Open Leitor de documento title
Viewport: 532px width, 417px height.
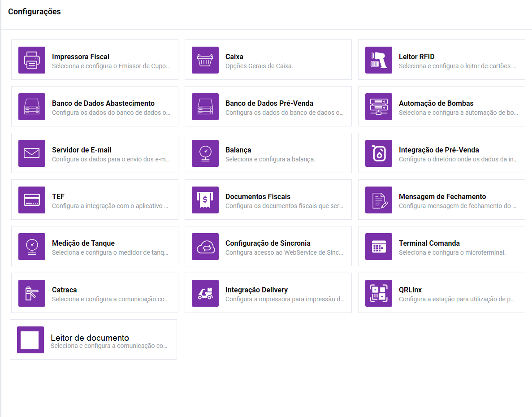90,338
